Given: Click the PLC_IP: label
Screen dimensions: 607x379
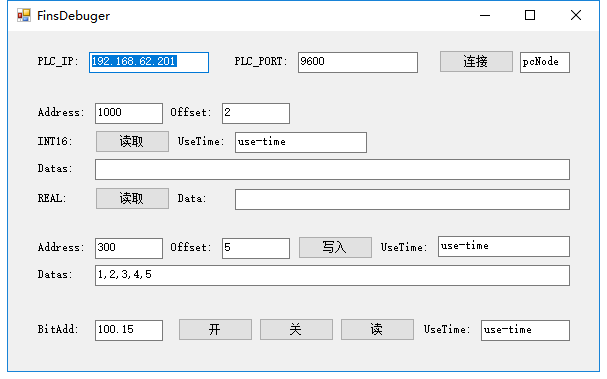Looking at the screenshot, I should pos(58,62).
